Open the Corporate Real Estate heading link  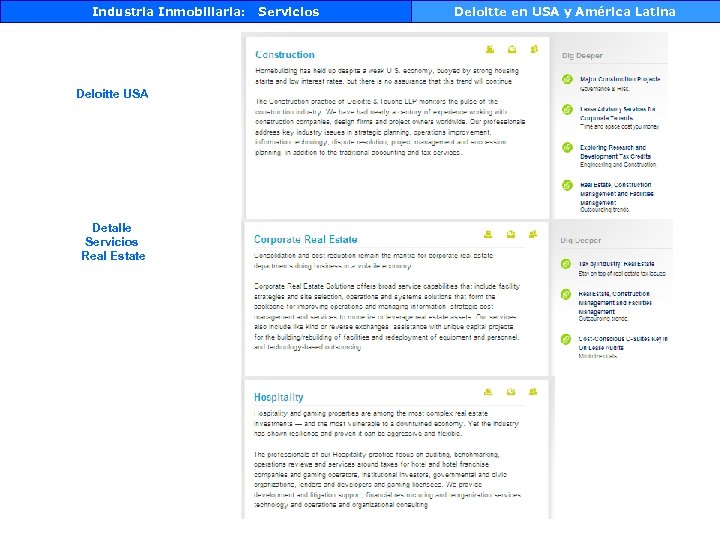305,239
